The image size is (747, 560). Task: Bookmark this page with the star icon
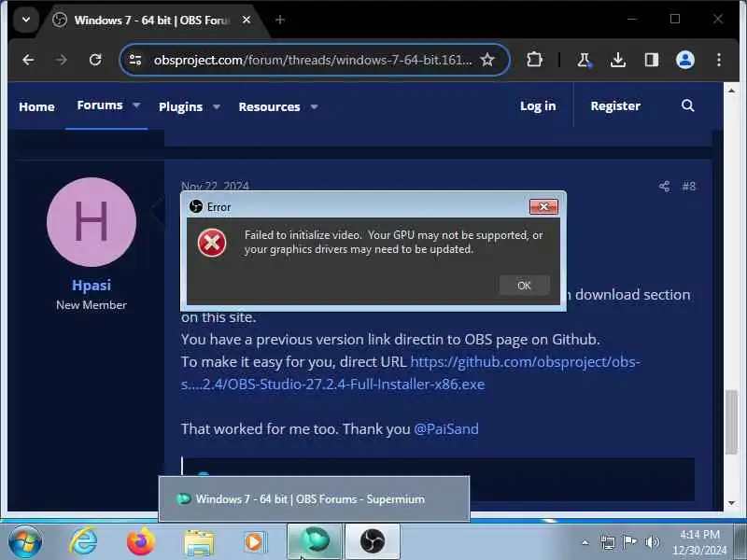pos(486,60)
